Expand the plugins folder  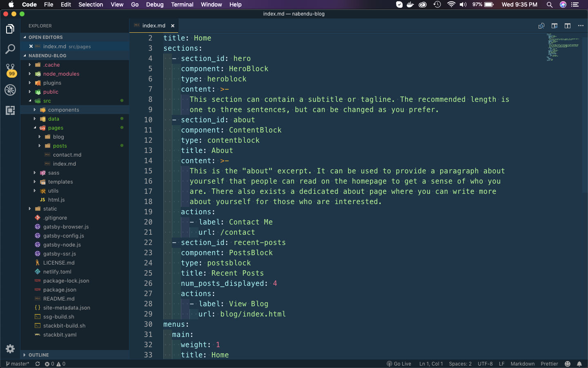pos(75,83)
